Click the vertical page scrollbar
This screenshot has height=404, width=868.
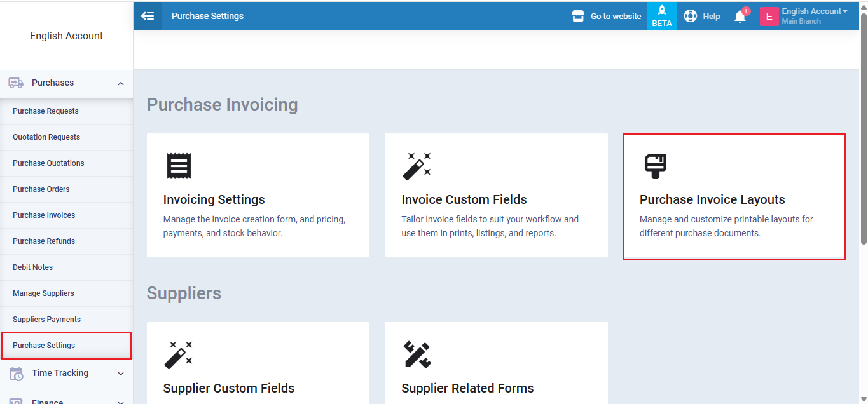click(x=863, y=127)
